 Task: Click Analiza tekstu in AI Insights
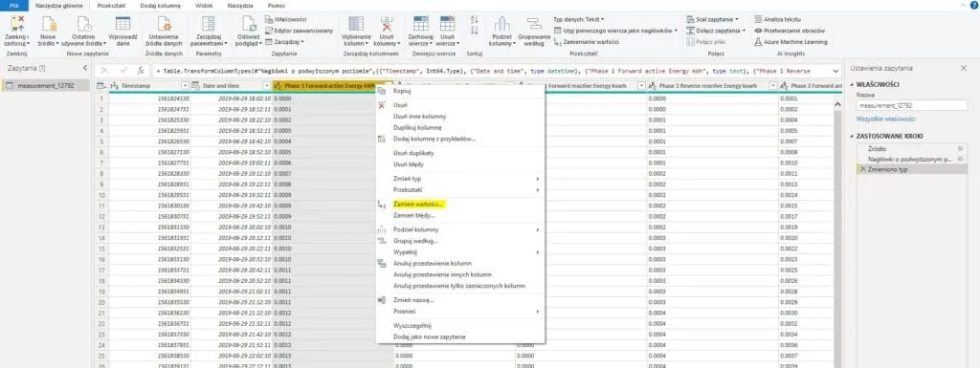point(777,19)
